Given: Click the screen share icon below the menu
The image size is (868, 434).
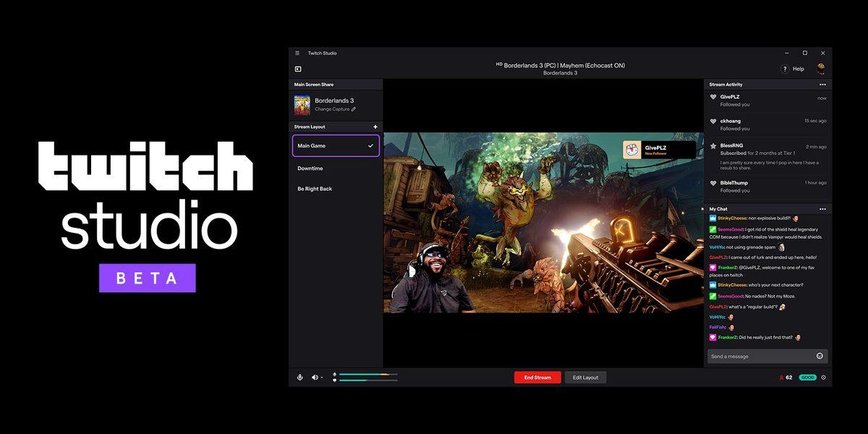Looking at the screenshot, I should click(x=297, y=69).
